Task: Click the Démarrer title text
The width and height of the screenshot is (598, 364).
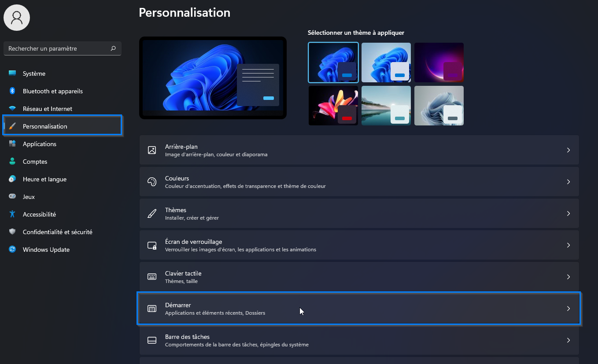Action: click(178, 305)
